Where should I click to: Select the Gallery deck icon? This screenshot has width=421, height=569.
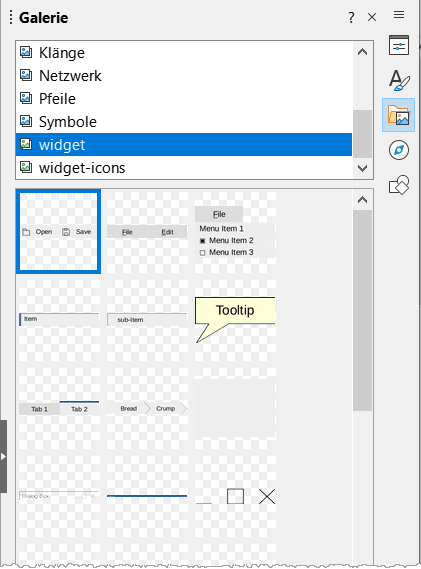pos(398,115)
